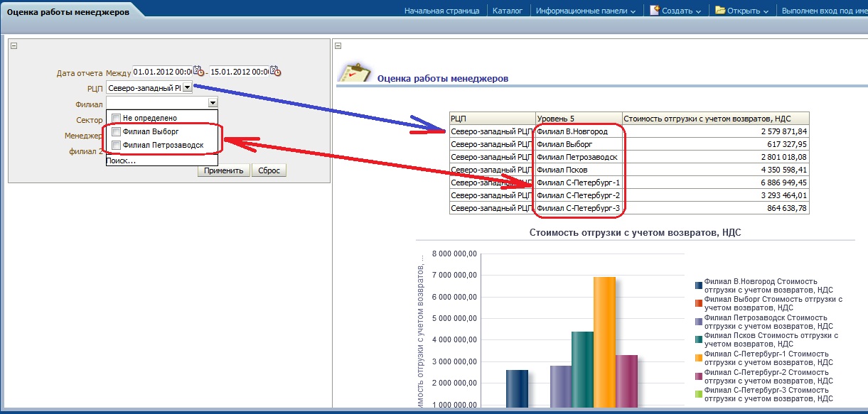Image resolution: width=868 pixels, height=414 pixels.
Task: Open the end date calendar picker
Action: [275, 72]
